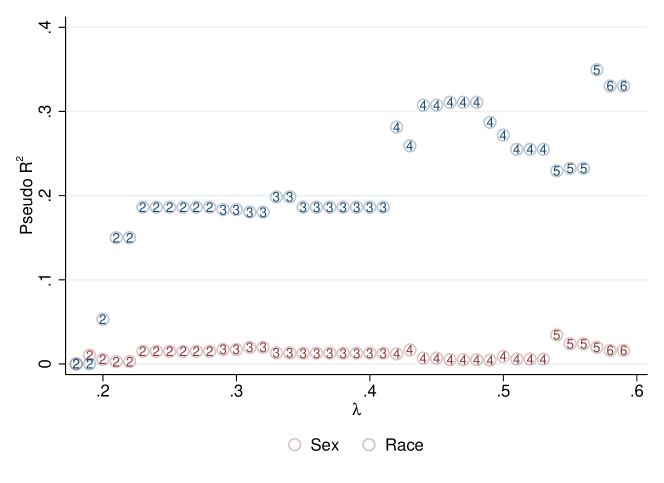Image resolution: width=664 pixels, height=483 pixels.
Task: Select the λ x-axis title
Action: pos(357,411)
